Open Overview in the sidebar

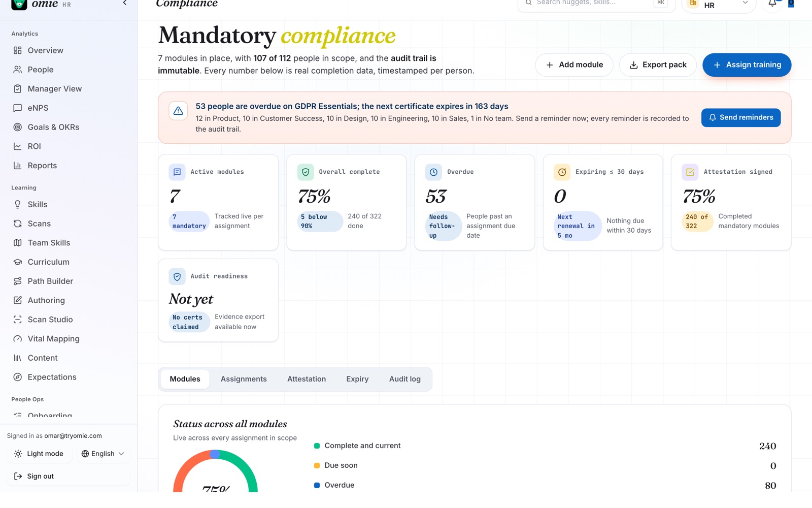[x=69, y=50]
